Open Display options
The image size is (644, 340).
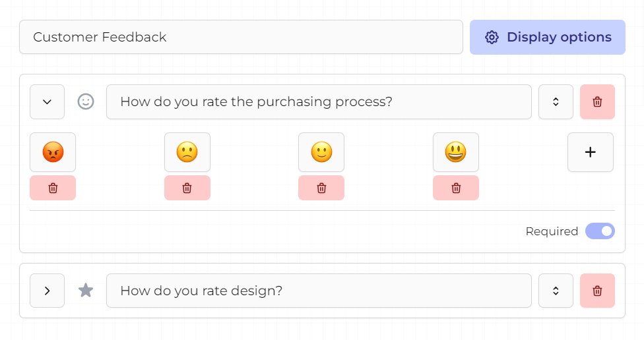pos(548,37)
